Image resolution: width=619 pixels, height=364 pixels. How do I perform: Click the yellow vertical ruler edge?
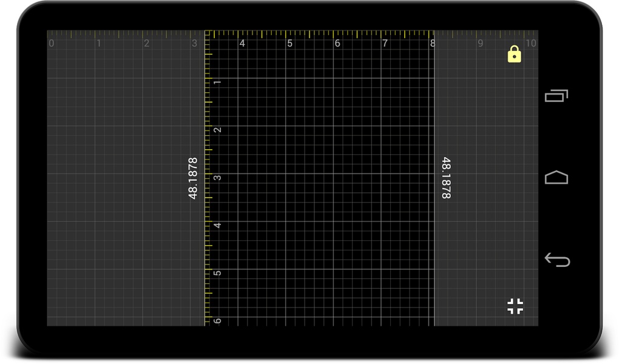coord(205,178)
